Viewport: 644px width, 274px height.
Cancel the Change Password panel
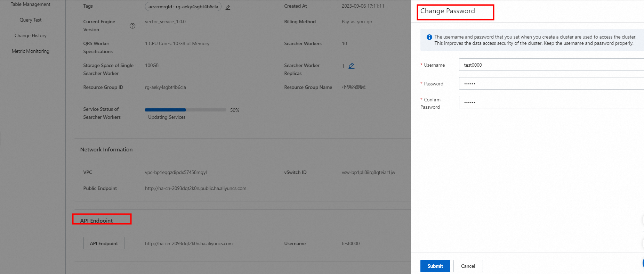468,266
